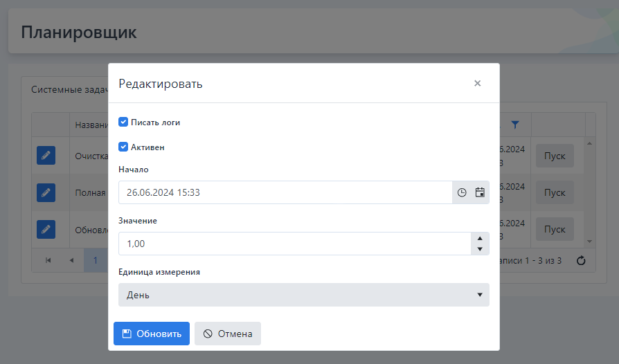Open the calendar date picker icon
Viewport: 619px width, 364px height.
click(x=480, y=192)
